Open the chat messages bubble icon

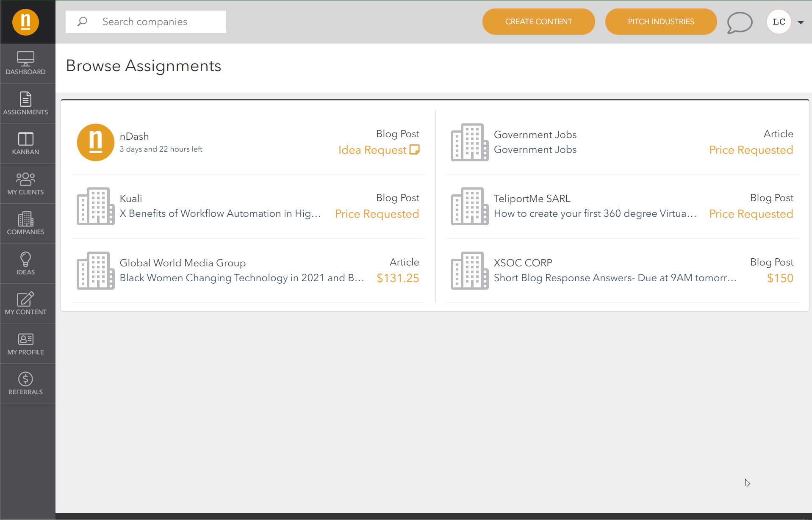740,22
